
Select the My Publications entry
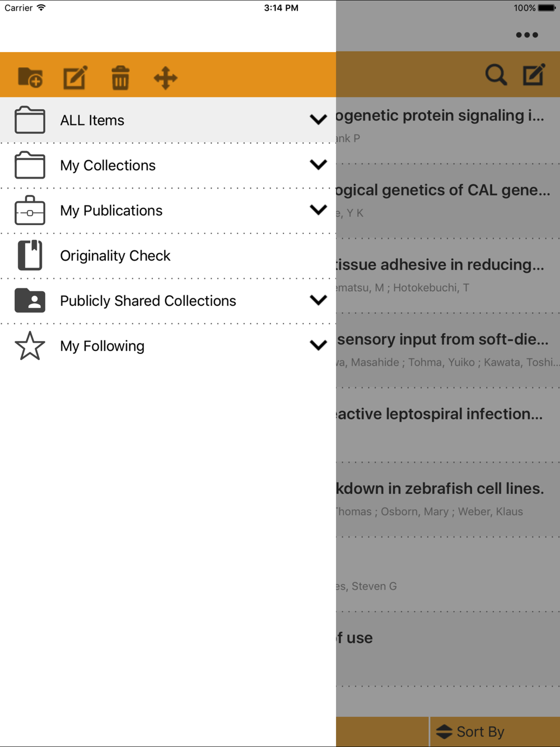pos(168,211)
